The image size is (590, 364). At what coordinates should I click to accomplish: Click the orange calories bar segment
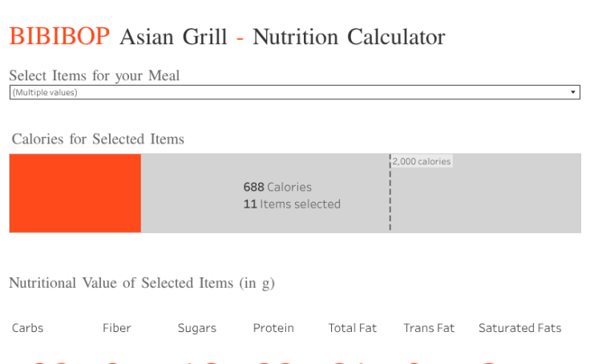click(75, 193)
